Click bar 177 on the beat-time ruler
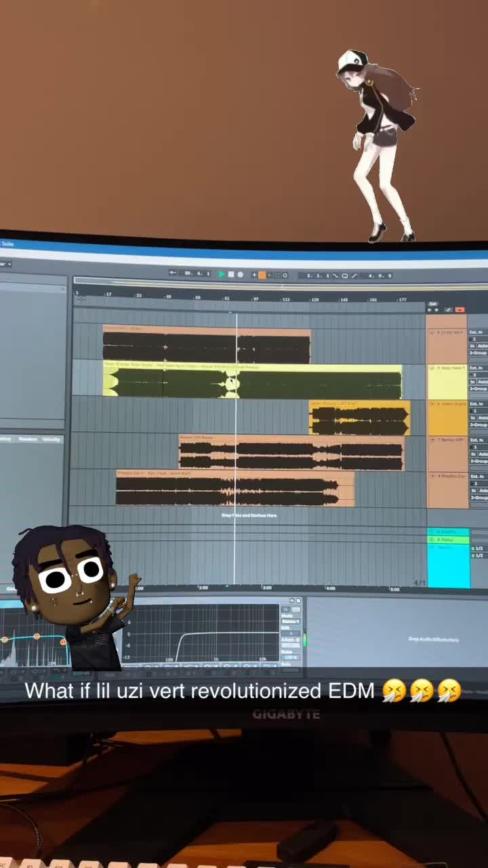Viewport: 488px width, 868px height. tap(403, 299)
